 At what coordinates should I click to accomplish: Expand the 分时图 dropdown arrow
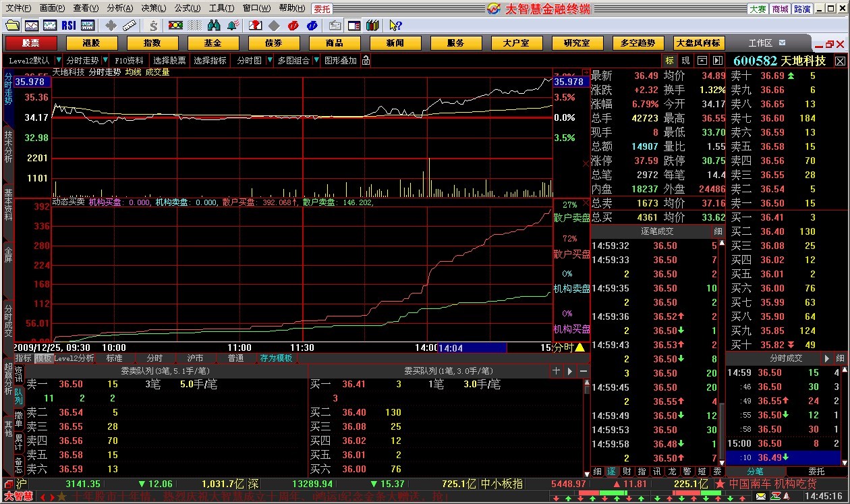(270, 61)
